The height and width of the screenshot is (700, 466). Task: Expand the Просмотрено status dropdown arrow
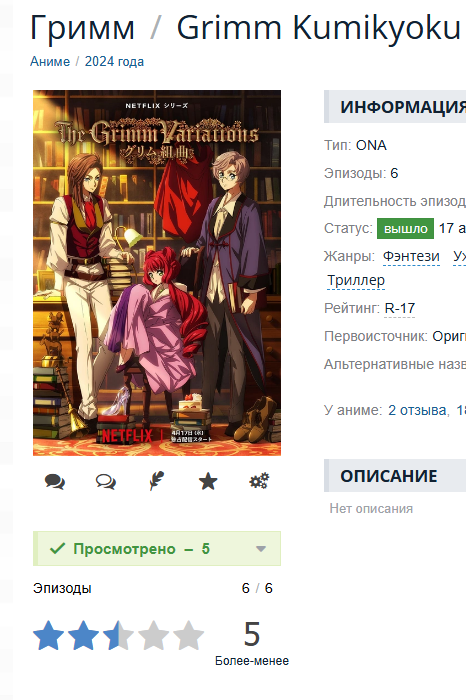tap(261, 549)
